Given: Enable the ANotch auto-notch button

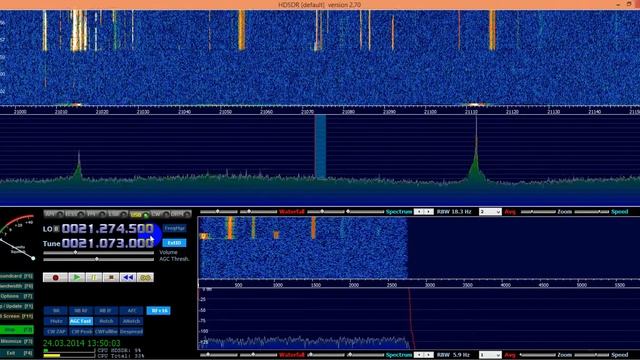Looking at the screenshot, I should 131,321.
